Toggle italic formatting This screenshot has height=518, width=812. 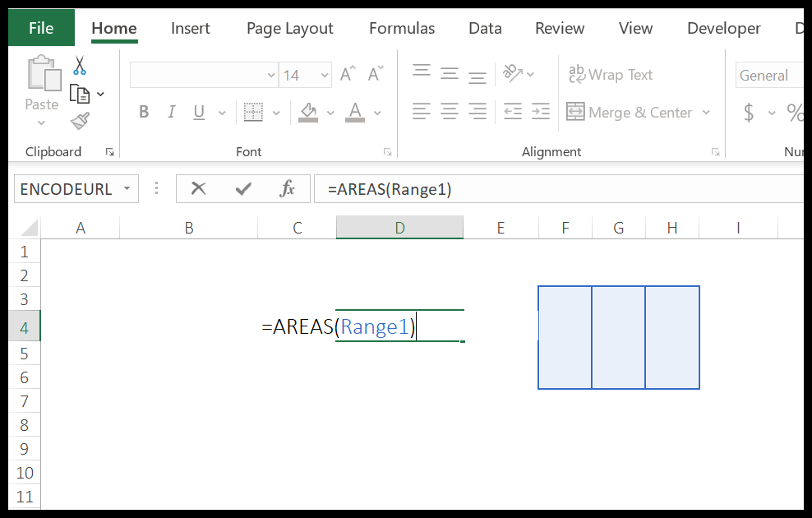pyautogui.click(x=172, y=112)
